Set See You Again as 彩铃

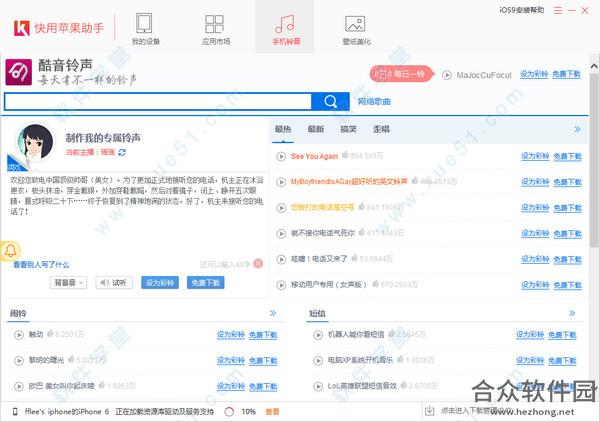535,156
